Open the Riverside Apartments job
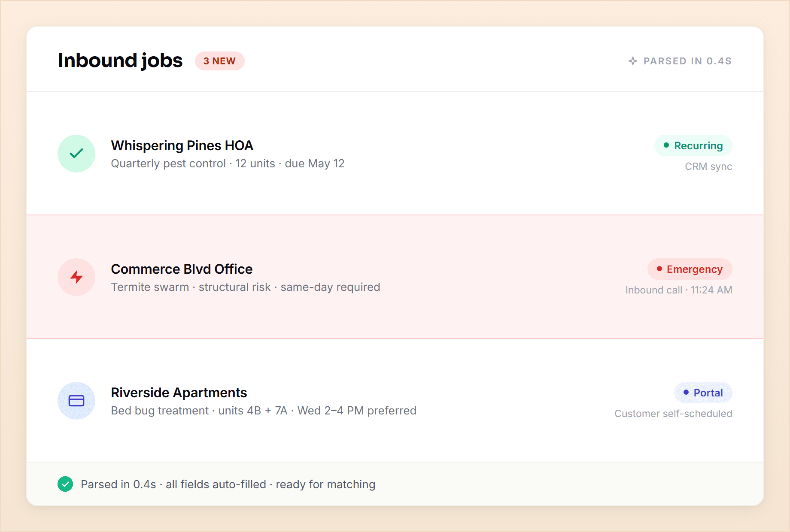This screenshot has height=532, width=790. pos(395,400)
